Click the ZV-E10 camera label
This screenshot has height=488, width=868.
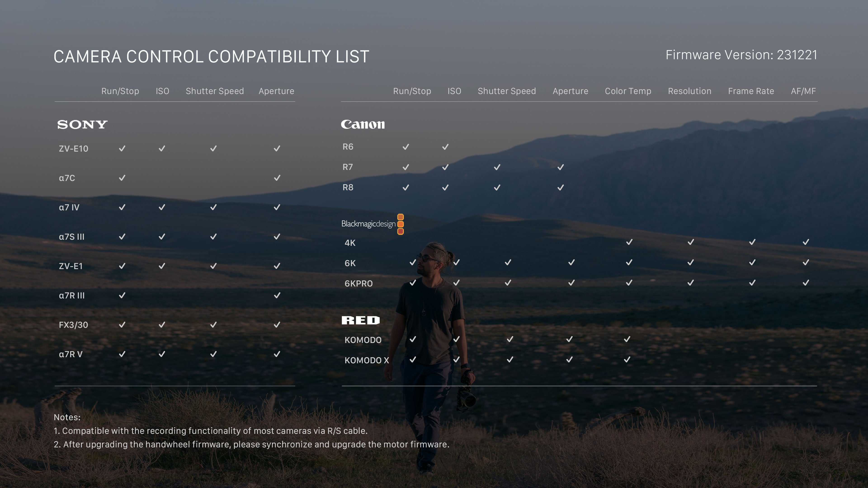click(x=73, y=148)
